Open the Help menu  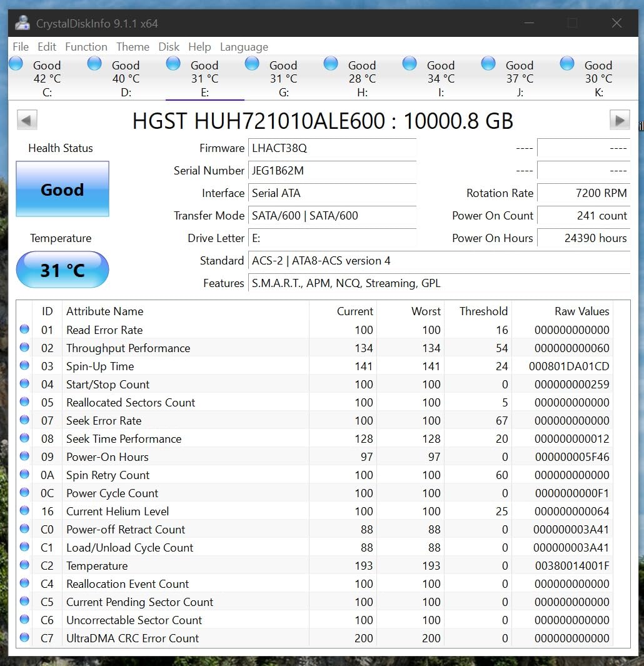(199, 47)
